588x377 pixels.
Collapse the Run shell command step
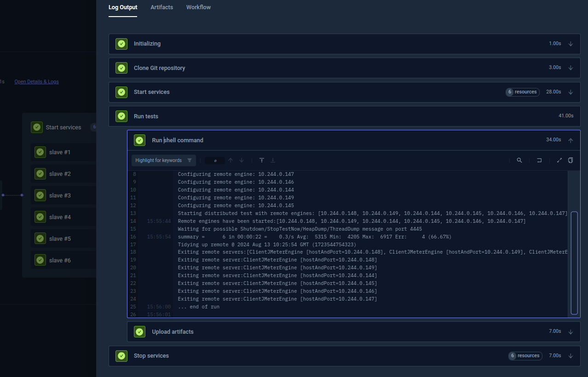point(571,139)
